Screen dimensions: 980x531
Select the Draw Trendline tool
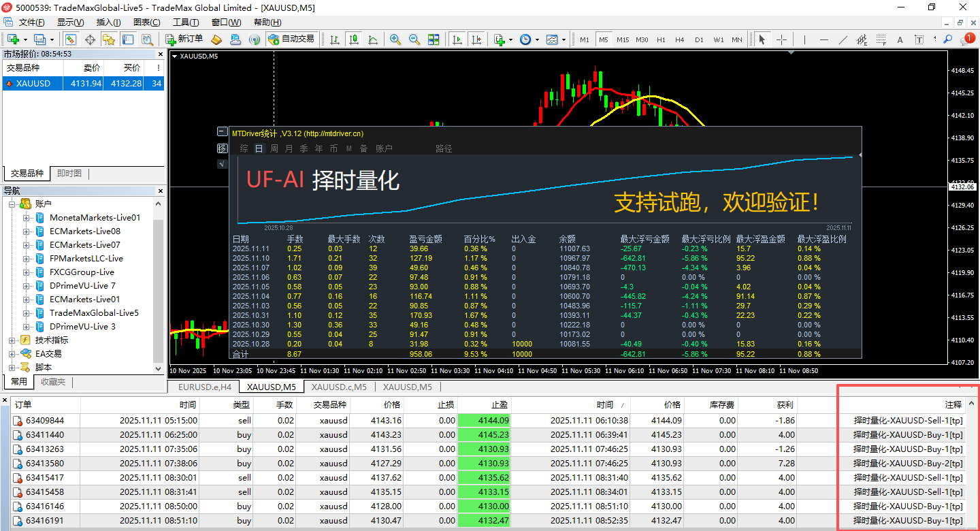pyautogui.click(x=843, y=39)
